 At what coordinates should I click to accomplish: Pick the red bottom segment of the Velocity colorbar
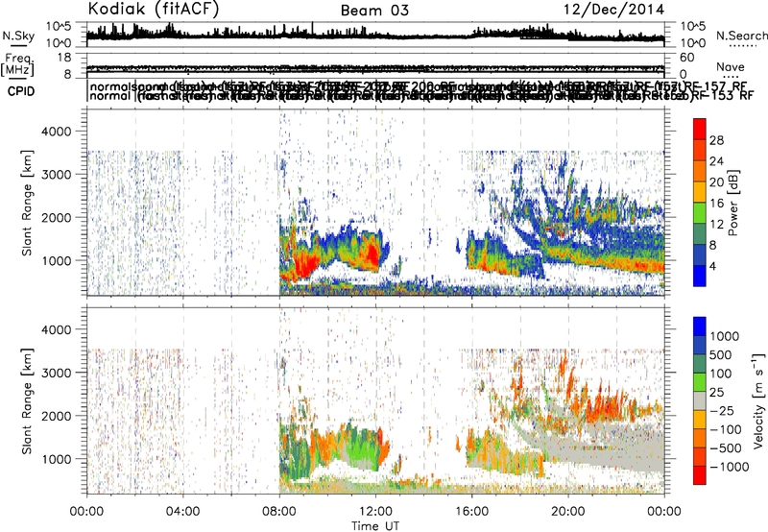[x=700, y=475]
